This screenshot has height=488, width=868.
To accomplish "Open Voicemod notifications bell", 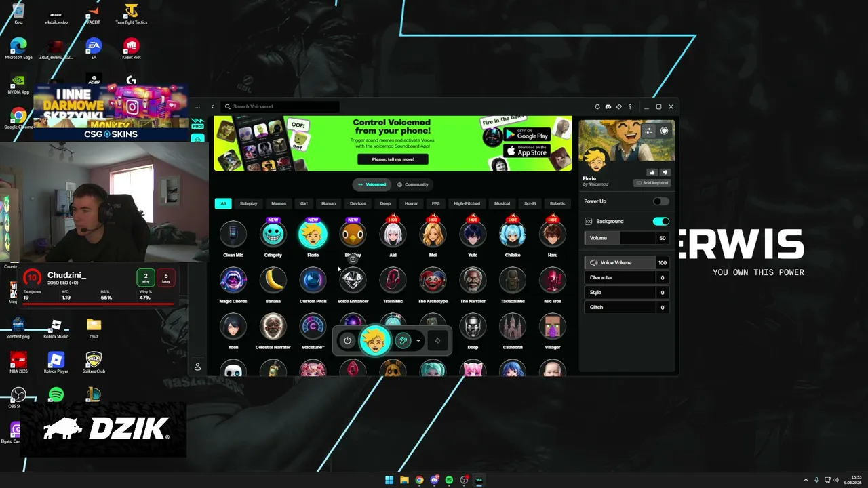I will [x=597, y=106].
